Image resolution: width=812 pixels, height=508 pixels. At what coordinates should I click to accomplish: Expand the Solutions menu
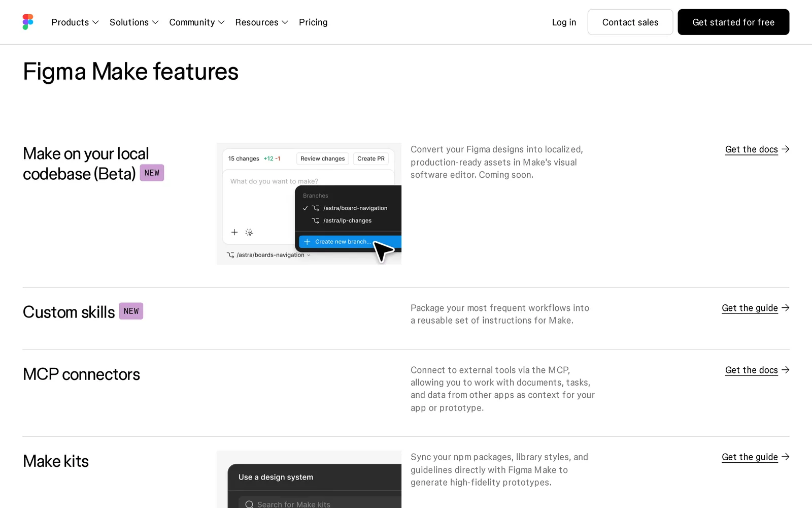pyautogui.click(x=134, y=22)
